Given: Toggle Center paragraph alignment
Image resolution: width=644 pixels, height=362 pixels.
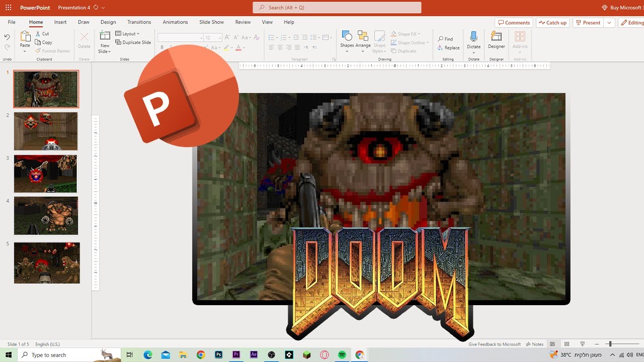Looking at the screenshot, I should [280, 47].
